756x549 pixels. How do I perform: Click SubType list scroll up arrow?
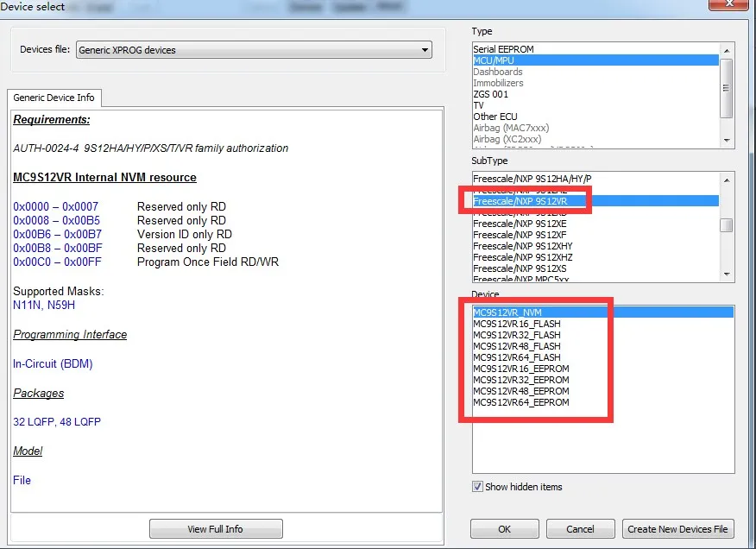726,180
